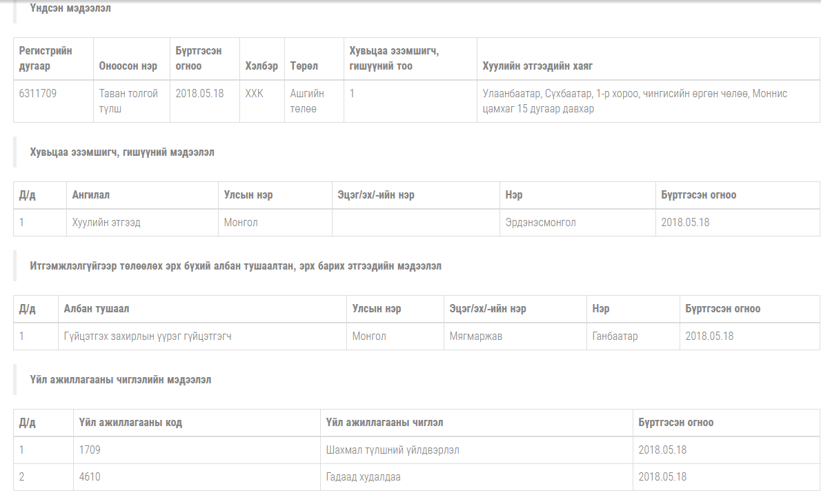Click the "Таван толгой түлш" company name
The image size is (821, 504).
point(128,101)
